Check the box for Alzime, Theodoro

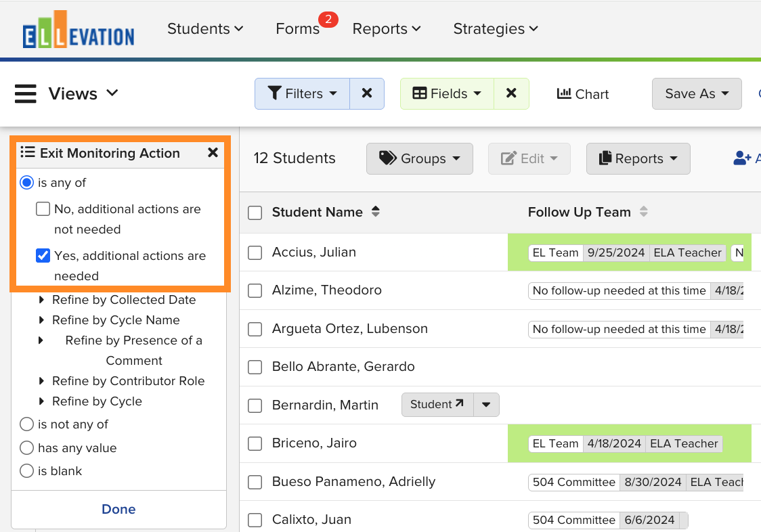coord(255,290)
